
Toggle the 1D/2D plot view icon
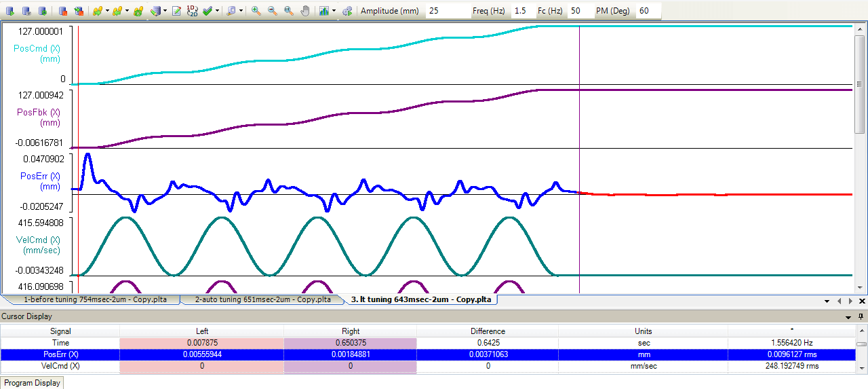pos(192,11)
